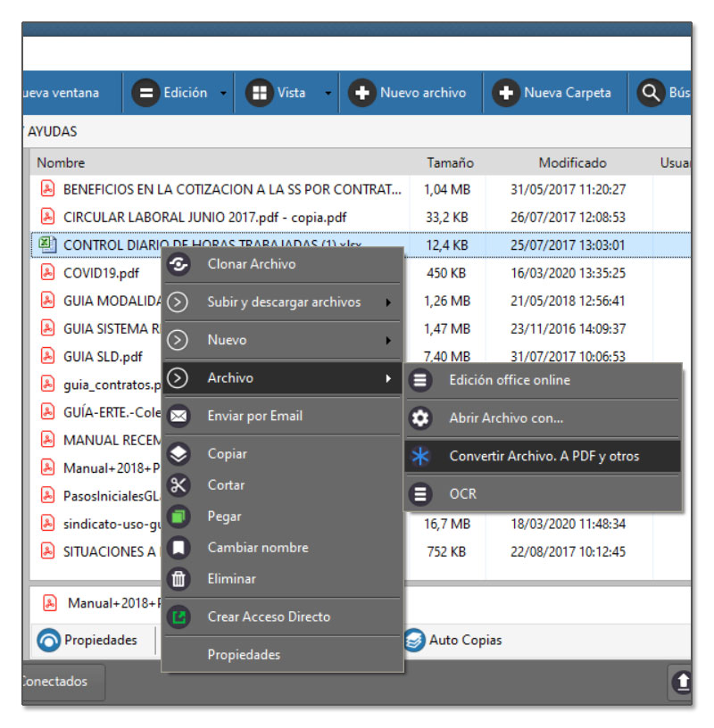Click the Edición toolbar icon
This screenshot has height=728, width=714.
[145, 93]
